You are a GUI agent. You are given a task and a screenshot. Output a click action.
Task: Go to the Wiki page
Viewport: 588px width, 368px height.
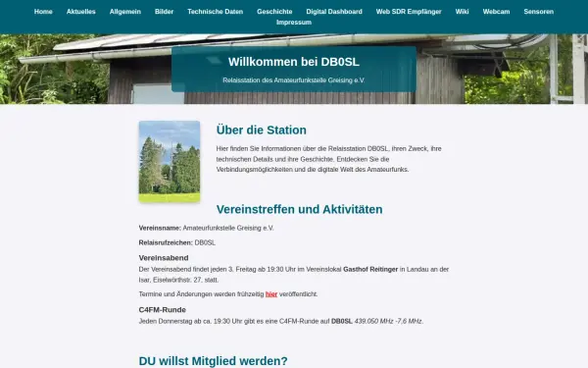[x=462, y=12]
